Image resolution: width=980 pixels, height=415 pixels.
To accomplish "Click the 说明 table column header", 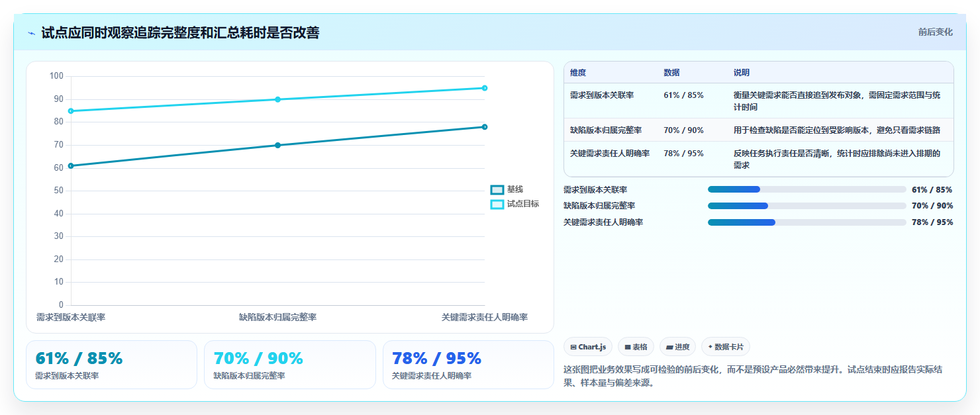I will [742, 73].
